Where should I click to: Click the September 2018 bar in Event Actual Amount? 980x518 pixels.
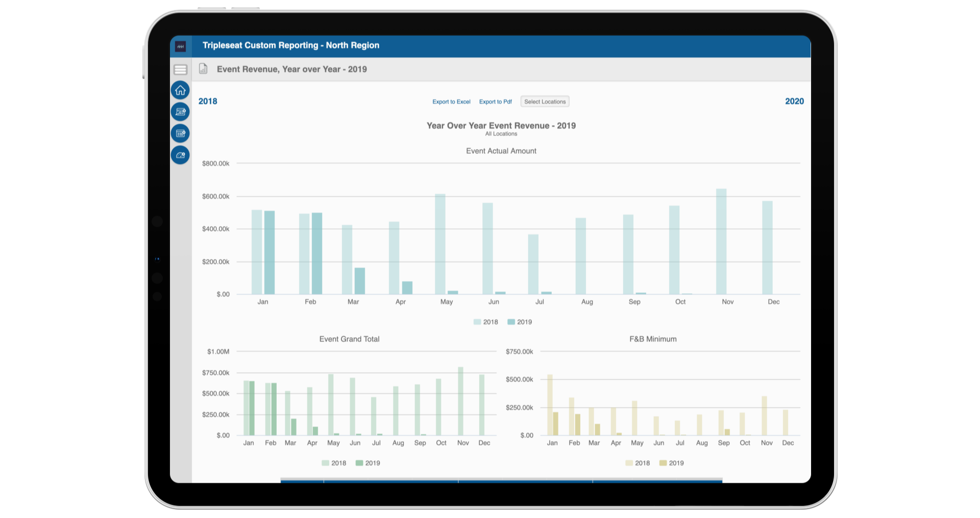pos(628,254)
